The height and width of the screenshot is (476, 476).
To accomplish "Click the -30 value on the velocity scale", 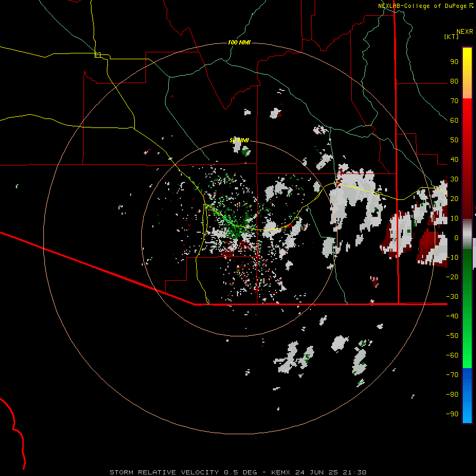I will [x=452, y=297].
